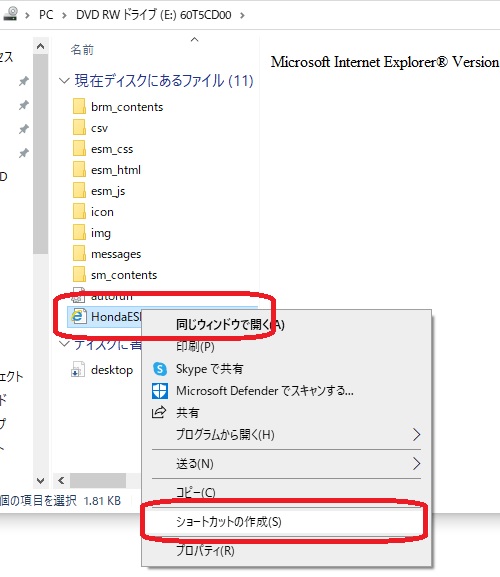Click navigation pane scroll up arrow
This screenshot has width=500, height=577.
tap(40, 46)
